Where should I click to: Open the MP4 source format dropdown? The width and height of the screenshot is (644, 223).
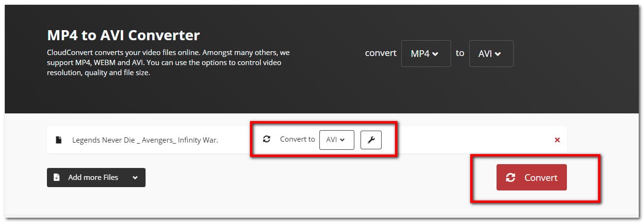[x=426, y=54]
